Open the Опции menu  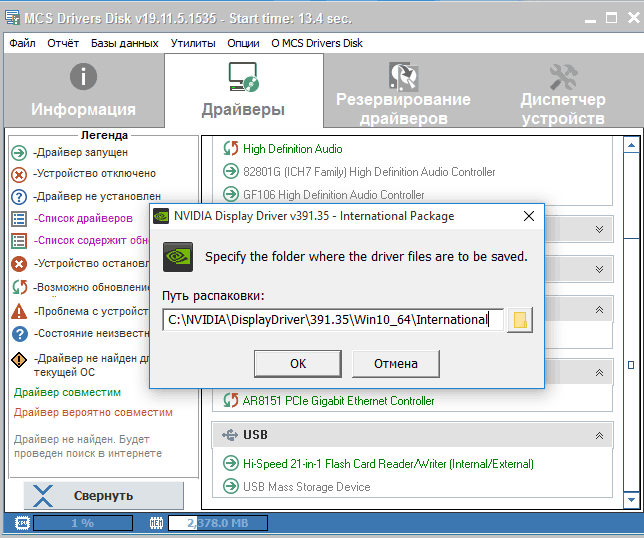point(243,43)
